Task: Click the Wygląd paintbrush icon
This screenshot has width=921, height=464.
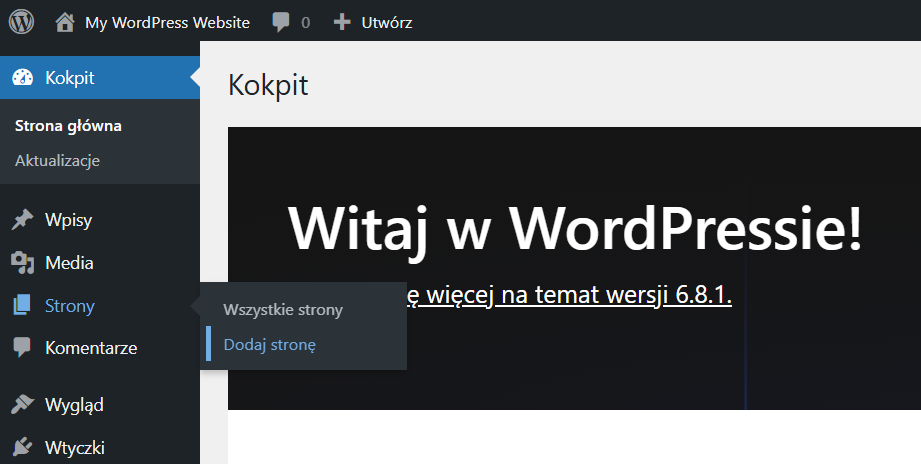Action: click(22, 405)
